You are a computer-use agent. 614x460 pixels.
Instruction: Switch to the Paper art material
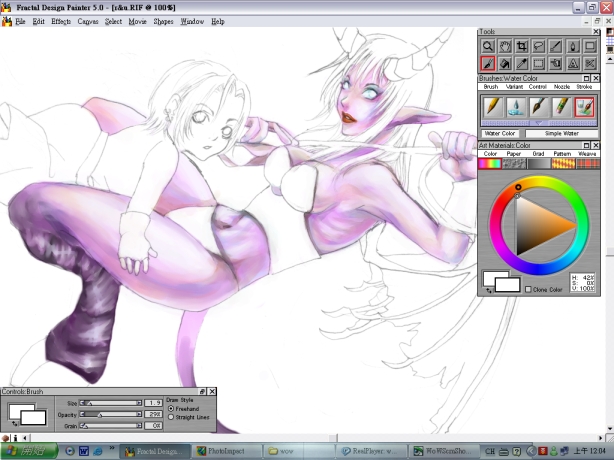click(514, 163)
